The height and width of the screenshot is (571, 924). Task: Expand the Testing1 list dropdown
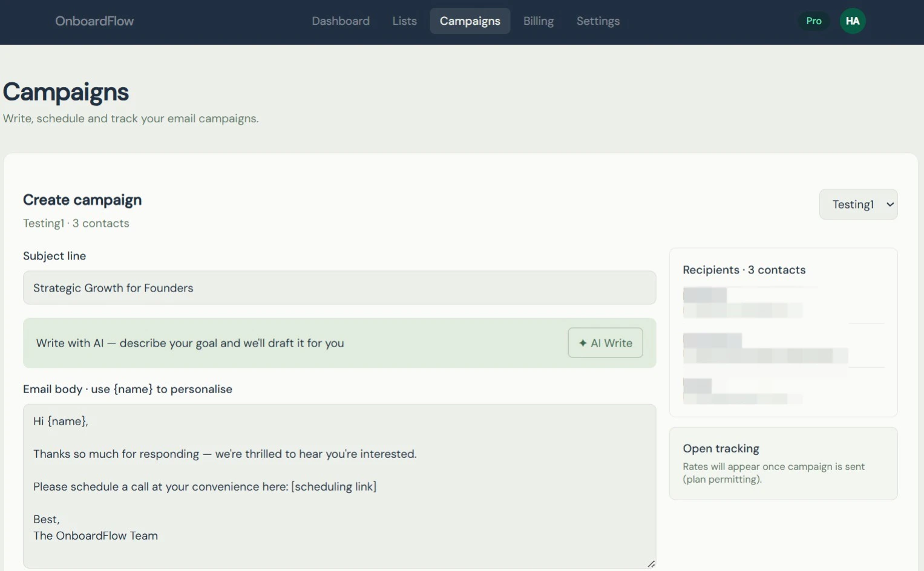pos(858,204)
